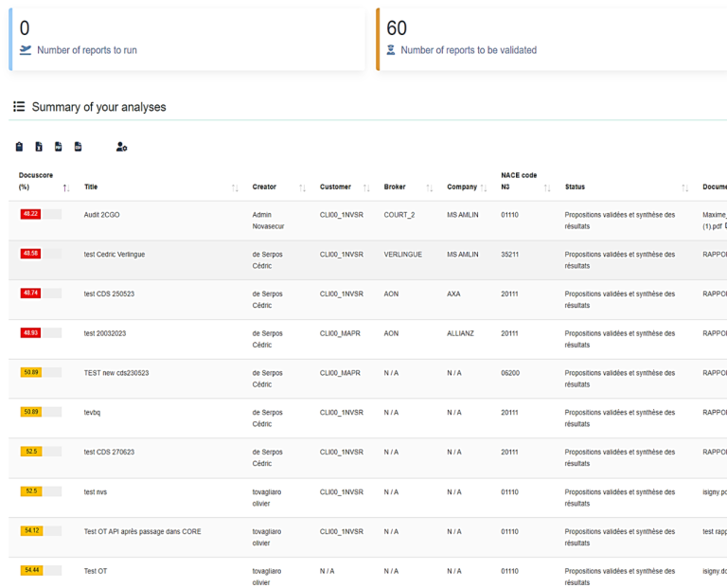Click the clipboard copy icon
The image size is (727, 588).
(19, 147)
